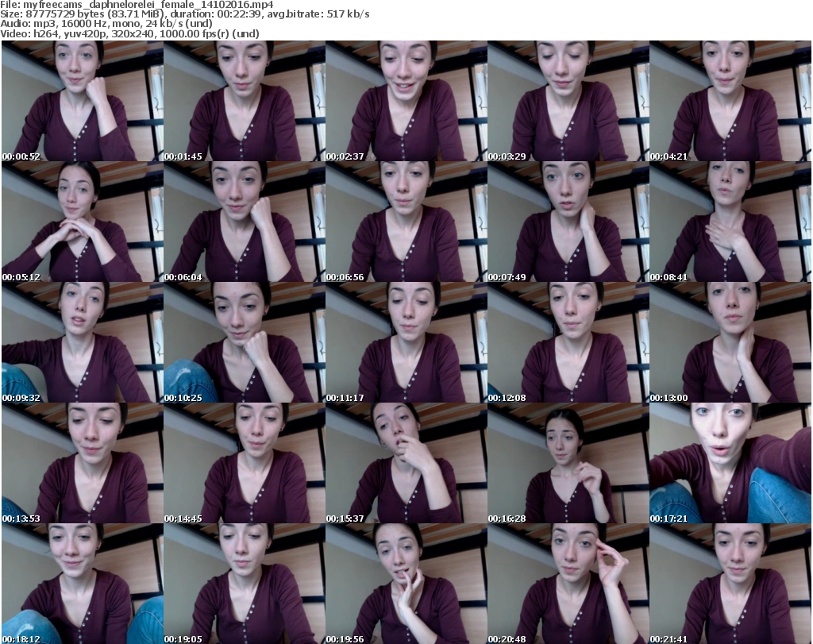Click the 00:19:05 video frame

click(x=245, y=584)
